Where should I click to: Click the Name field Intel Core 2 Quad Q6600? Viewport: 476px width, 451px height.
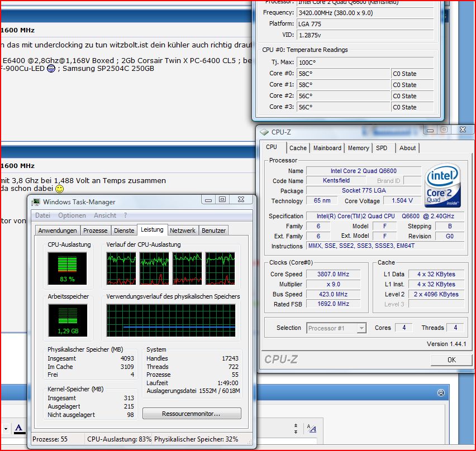(x=363, y=171)
